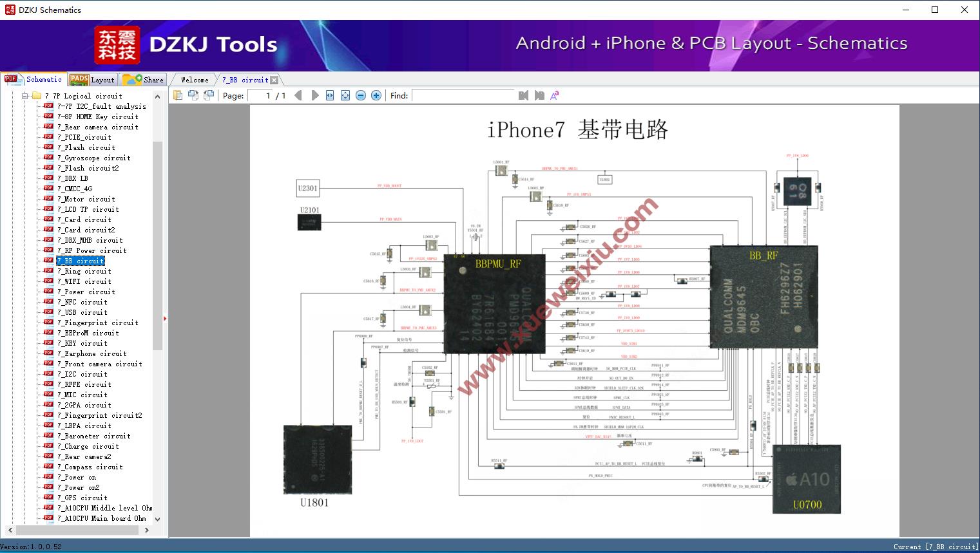
Task: Open 7_Gyroscope circuit document
Action: point(94,158)
